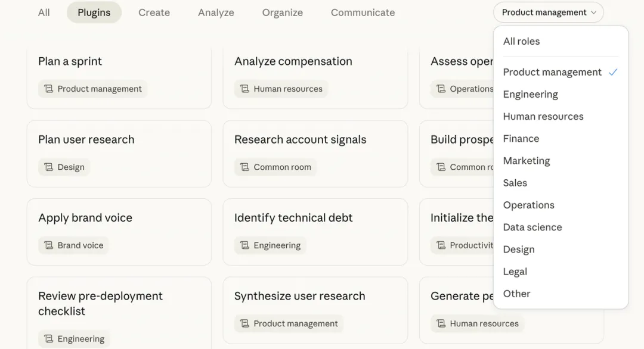The width and height of the screenshot is (644, 349).
Task: Select Finance from the role list
Action: point(561,139)
